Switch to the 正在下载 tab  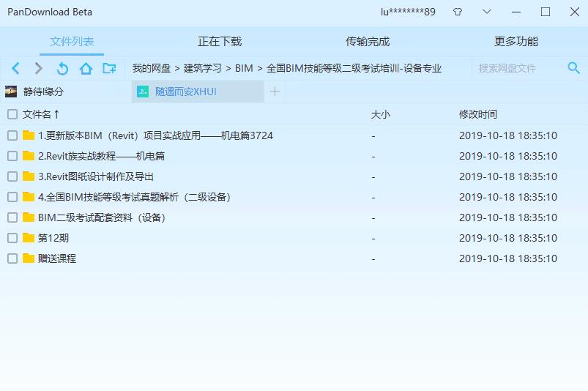point(220,41)
